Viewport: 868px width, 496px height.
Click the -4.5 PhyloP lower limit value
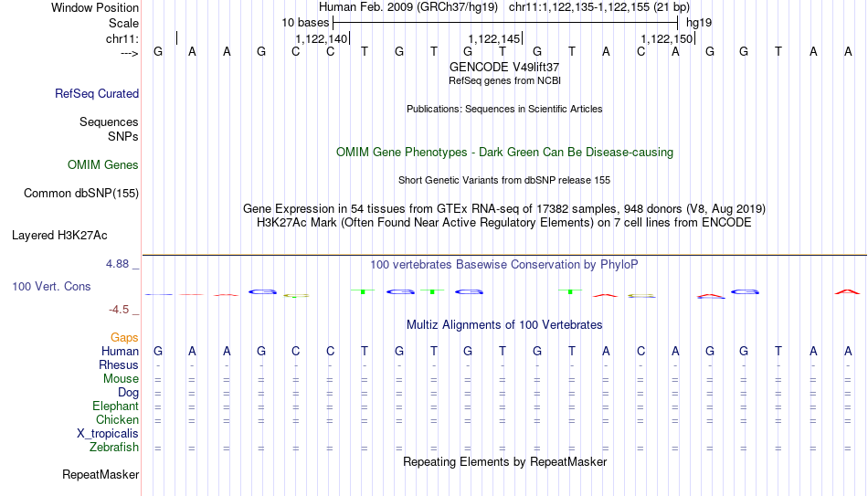click(119, 310)
